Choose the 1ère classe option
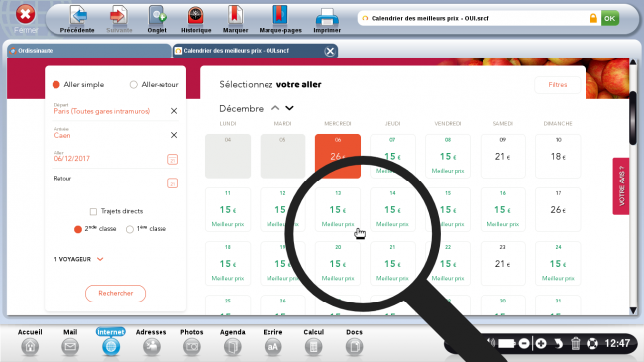 tap(130, 229)
